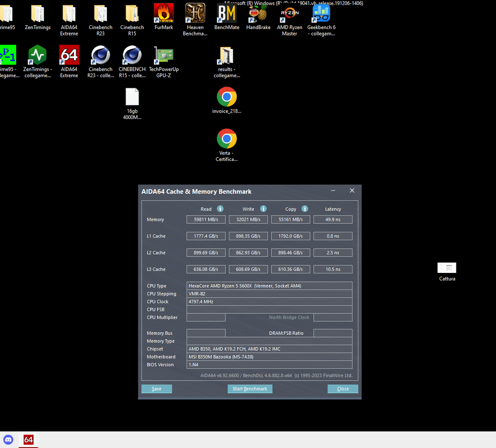Open the Verta Certifica Chrome file
Viewport: 496px width, 448px height.
coord(227,145)
